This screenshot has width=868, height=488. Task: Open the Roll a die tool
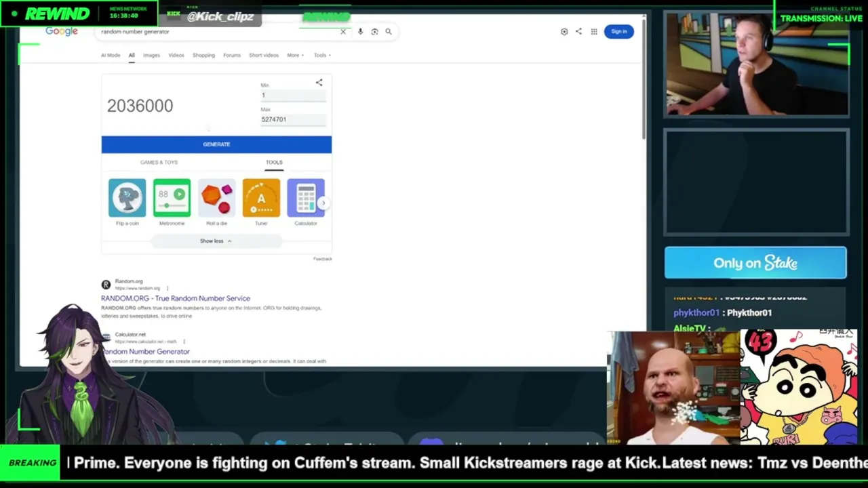(216, 202)
